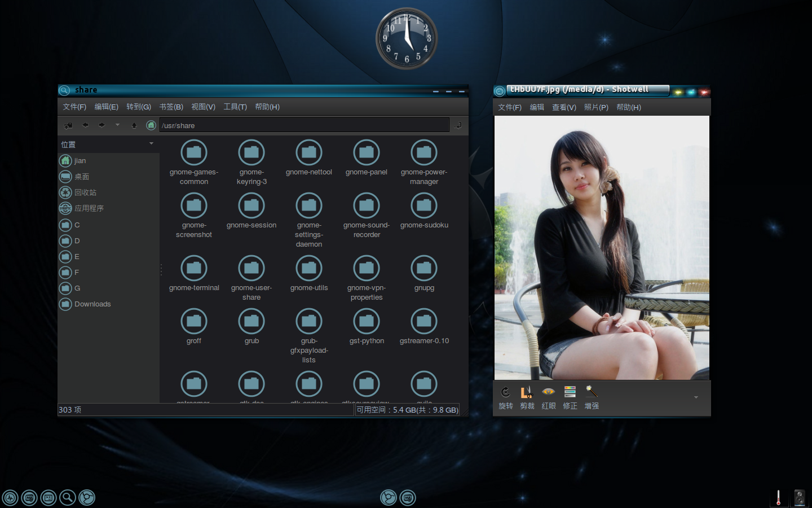Image resolution: width=812 pixels, height=508 pixels.
Task: Open 编辑(E) menu in file manager
Action: 107,107
